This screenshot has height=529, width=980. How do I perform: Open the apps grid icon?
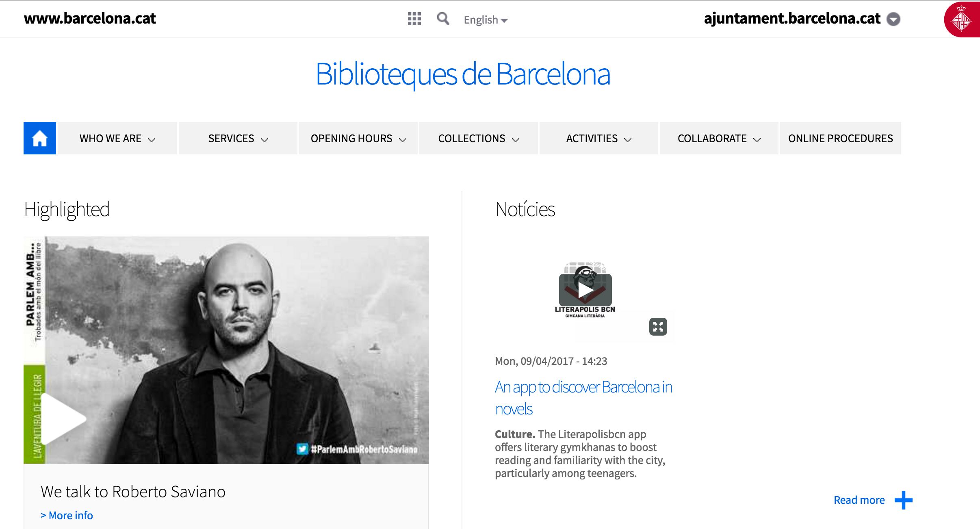(414, 19)
